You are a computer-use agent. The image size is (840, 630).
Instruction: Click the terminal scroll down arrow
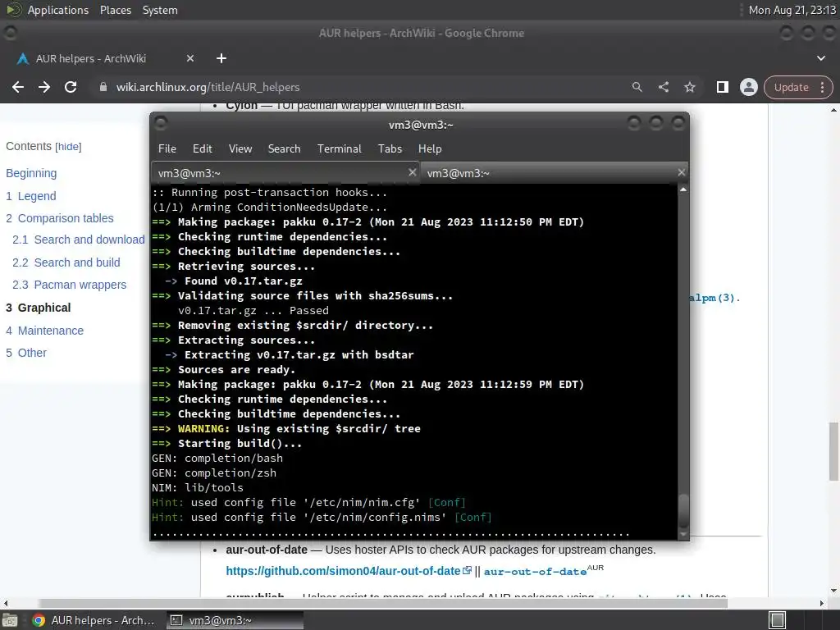tap(683, 534)
